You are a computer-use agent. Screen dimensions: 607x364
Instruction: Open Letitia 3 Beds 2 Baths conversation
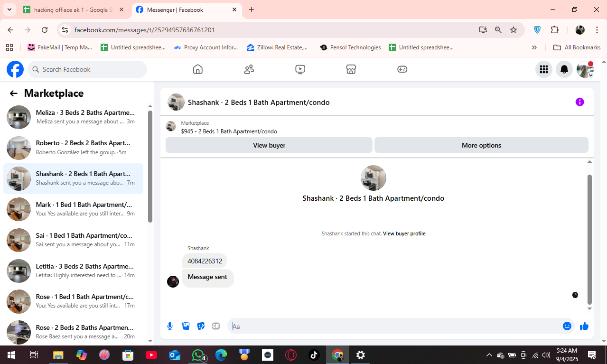pyautogui.click(x=73, y=271)
